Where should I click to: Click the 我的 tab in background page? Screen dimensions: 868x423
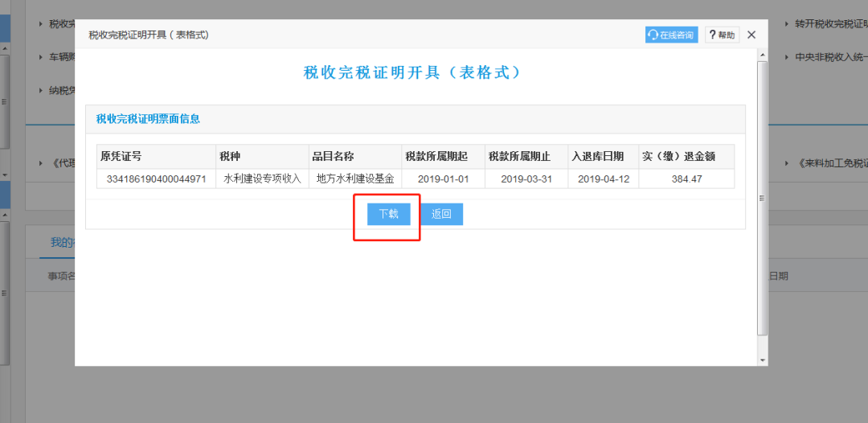click(x=62, y=243)
